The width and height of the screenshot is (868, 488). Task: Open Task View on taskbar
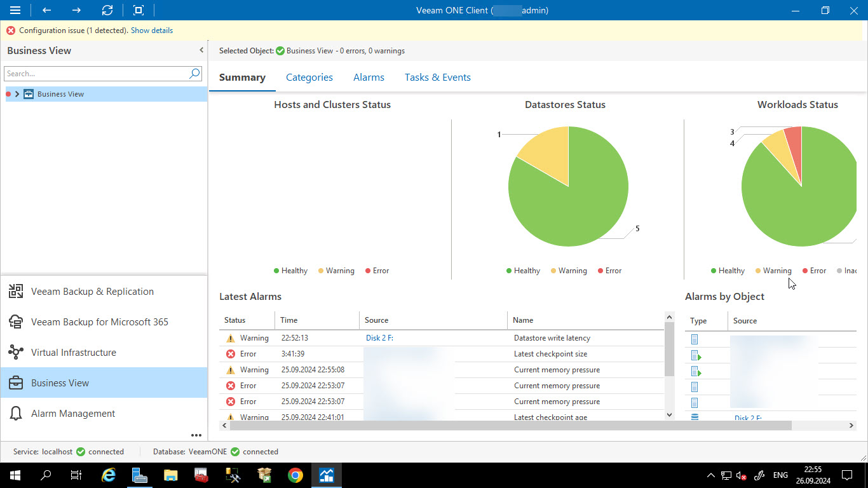[x=76, y=475]
